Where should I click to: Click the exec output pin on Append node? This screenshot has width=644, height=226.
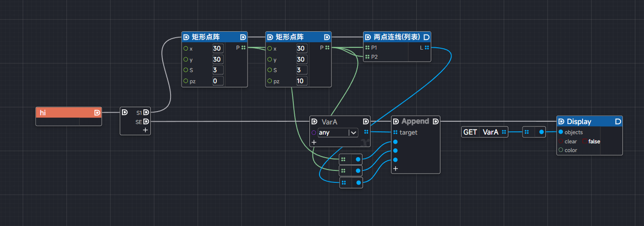pos(435,121)
